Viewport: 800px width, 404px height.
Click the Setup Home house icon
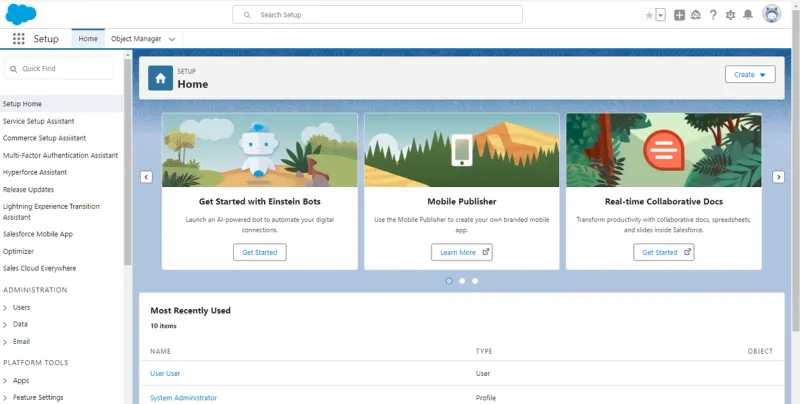click(x=160, y=78)
